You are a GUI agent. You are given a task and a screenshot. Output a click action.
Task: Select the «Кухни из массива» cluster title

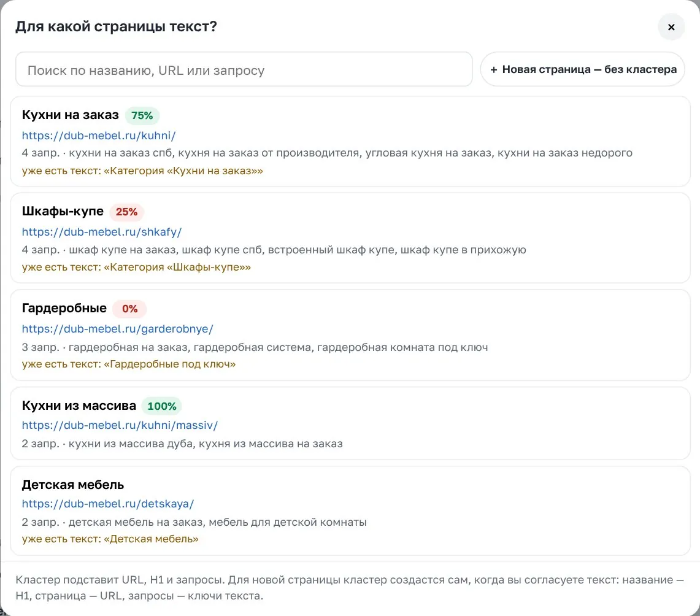pos(79,406)
